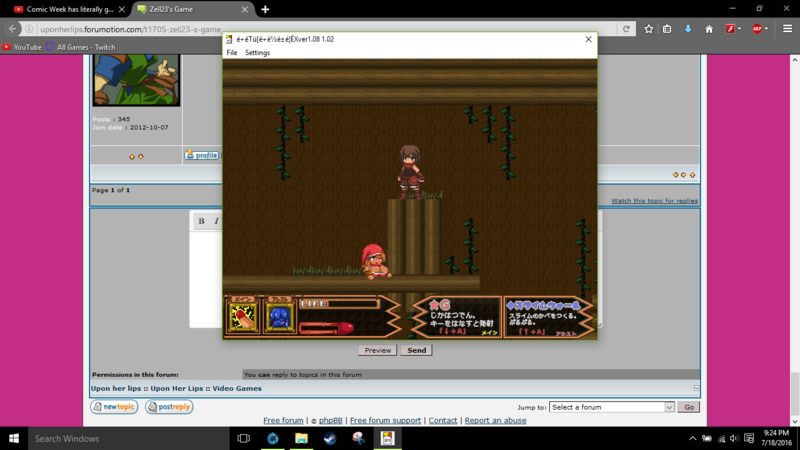800x450 pixels.
Task: Open the 'Upon her lips' breadcrumb link
Action: [116, 388]
